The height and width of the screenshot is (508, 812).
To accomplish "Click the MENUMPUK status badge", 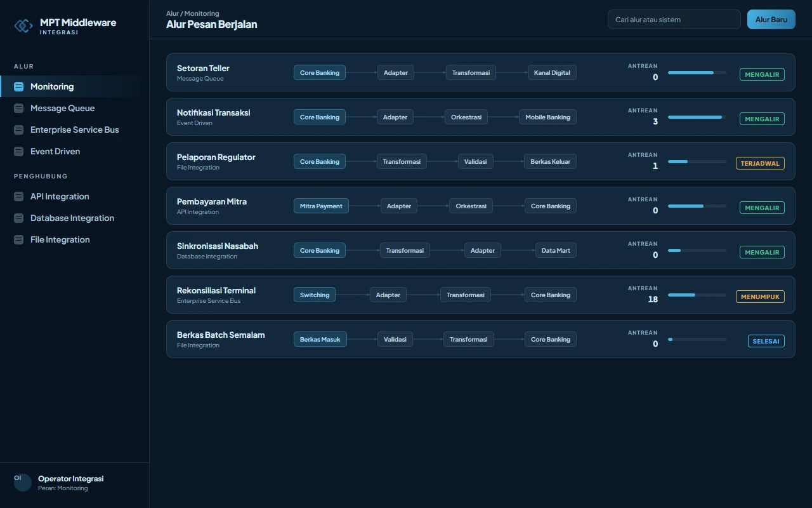I will click(x=760, y=297).
